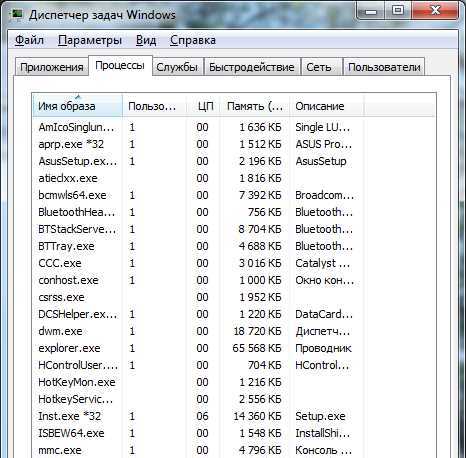Click the Описание column header
Viewport: 466px width, 458px height.
(x=327, y=106)
